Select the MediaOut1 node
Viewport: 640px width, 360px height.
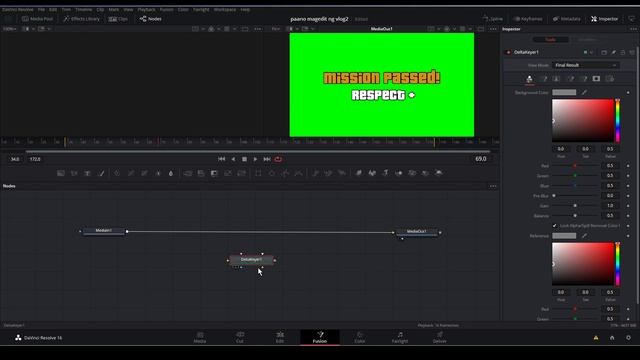pyautogui.click(x=416, y=232)
